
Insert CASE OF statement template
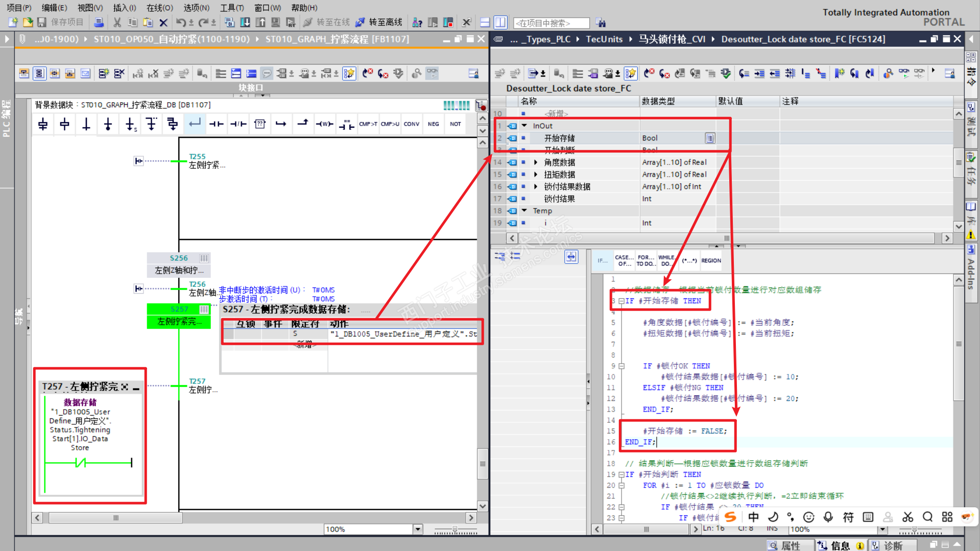[x=624, y=260]
